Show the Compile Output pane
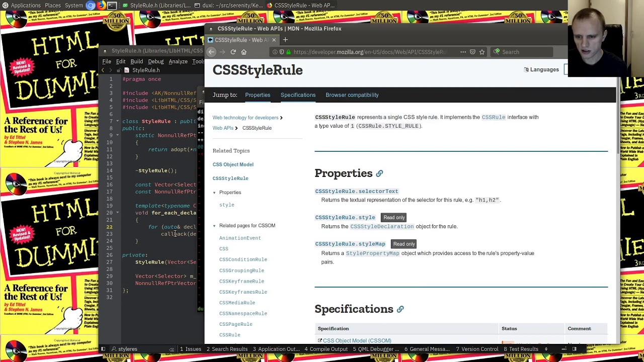Viewport: 644px width, 362px height. (x=326, y=349)
